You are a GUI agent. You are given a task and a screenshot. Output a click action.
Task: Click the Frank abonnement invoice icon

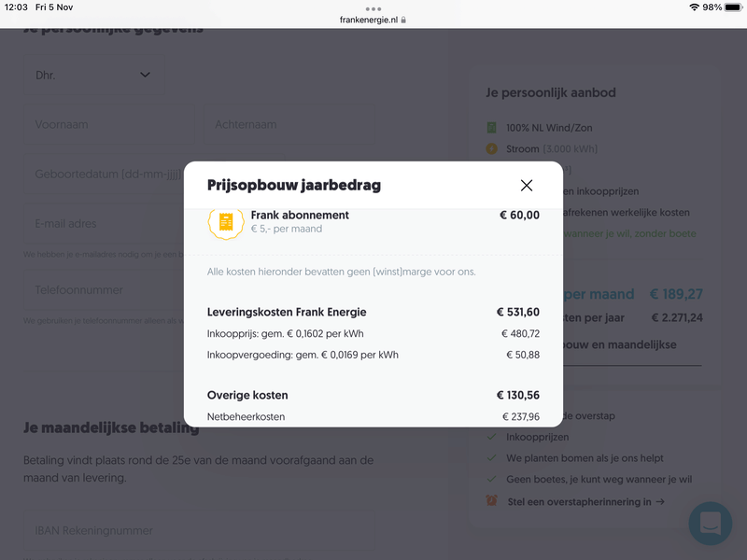tap(226, 221)
